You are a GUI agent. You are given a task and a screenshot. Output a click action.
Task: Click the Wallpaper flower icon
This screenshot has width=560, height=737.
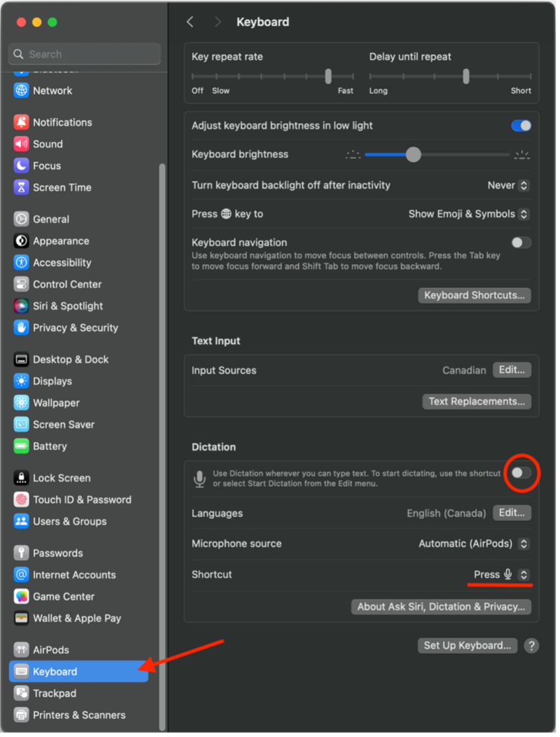[x=21, y=404]
